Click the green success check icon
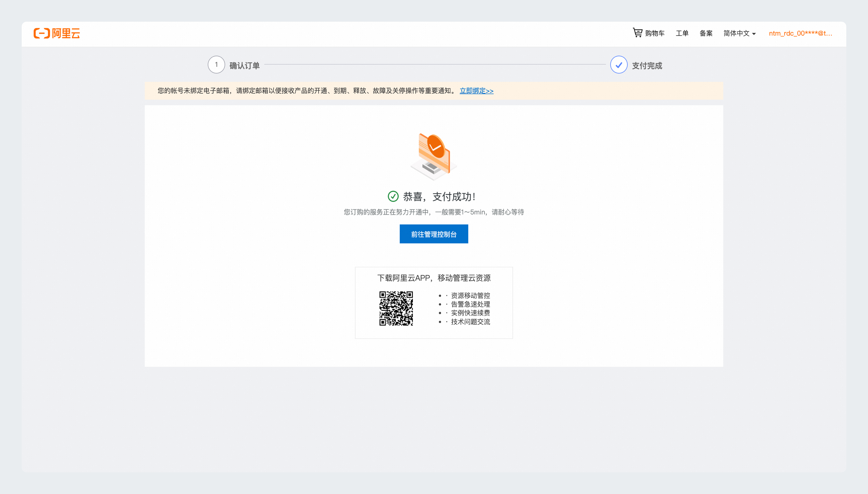Viewport: 868px width, 494px height. tap(393, 196)
